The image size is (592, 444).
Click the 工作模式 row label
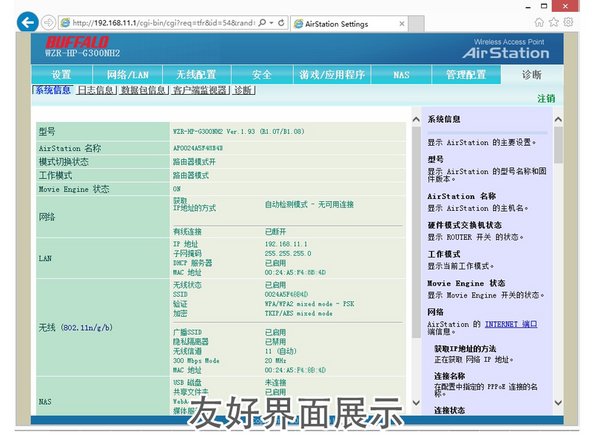click(55, 175)
